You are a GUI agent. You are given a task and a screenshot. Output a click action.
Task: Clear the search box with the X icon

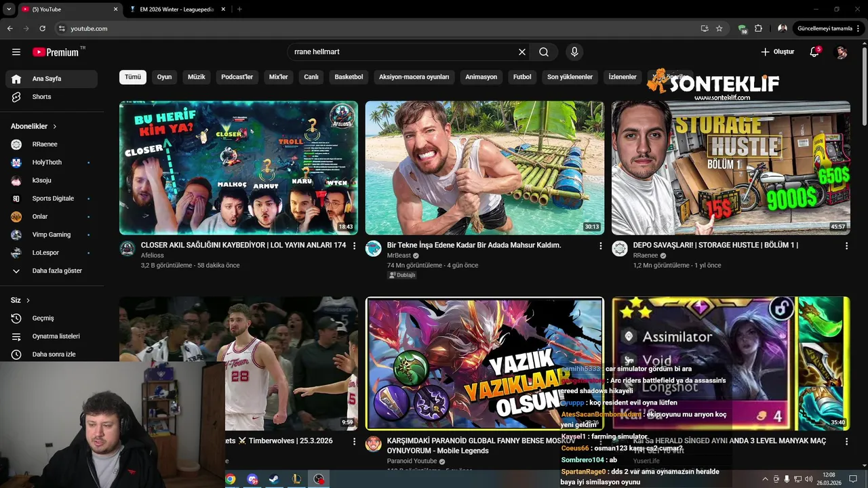pos(522,52)
